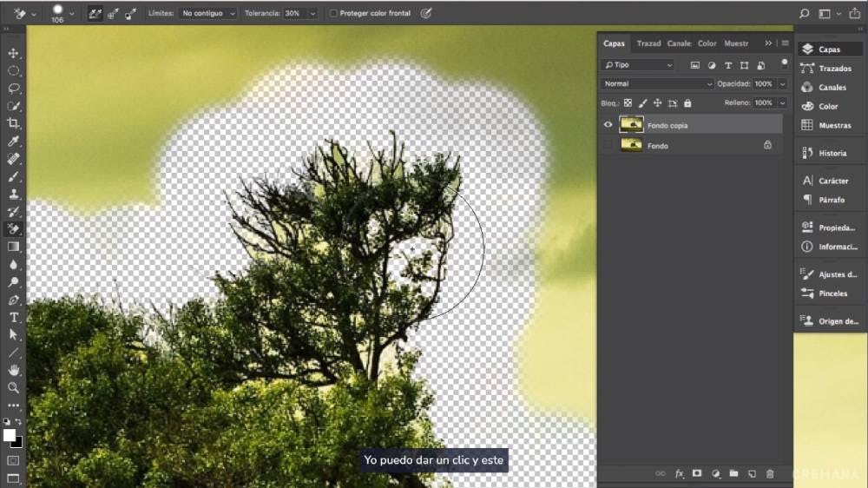Image resolution: width=868 pixels, height=488 pixels.
Task: Delete layer with trash icon
Action: [x=770, y=473]
